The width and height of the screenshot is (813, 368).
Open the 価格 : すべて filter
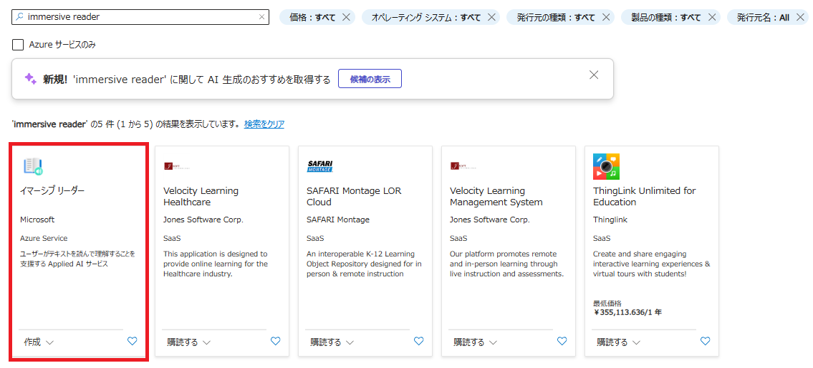click(313, 17)
